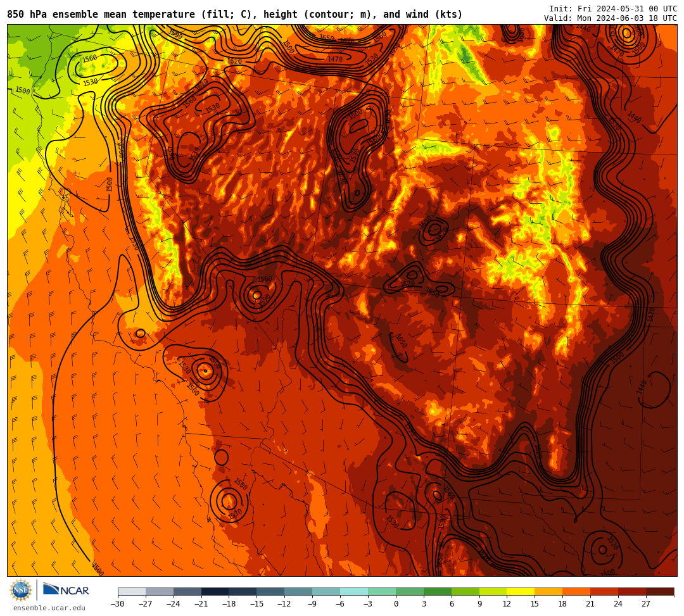684x616 pixels.
Task: Pick the yellow swatch between 12 and 15
Action: click(x=521, y=591)
